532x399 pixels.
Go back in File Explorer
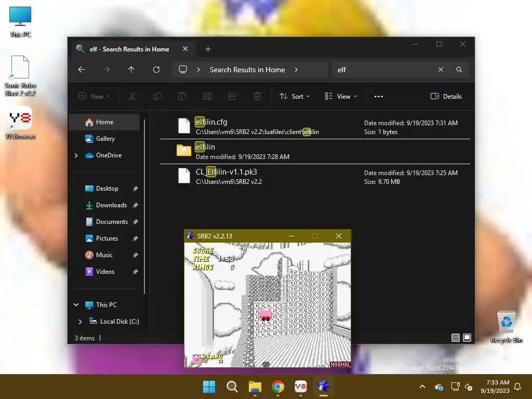[82, 70]
